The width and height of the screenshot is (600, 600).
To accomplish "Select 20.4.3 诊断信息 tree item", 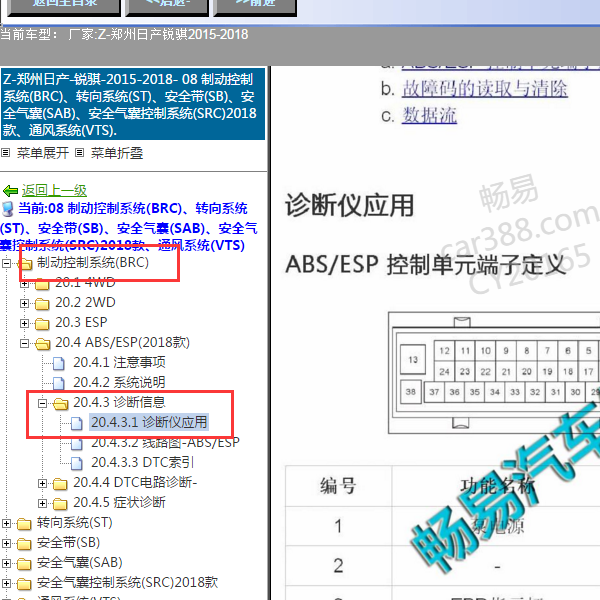I will 119,402.
